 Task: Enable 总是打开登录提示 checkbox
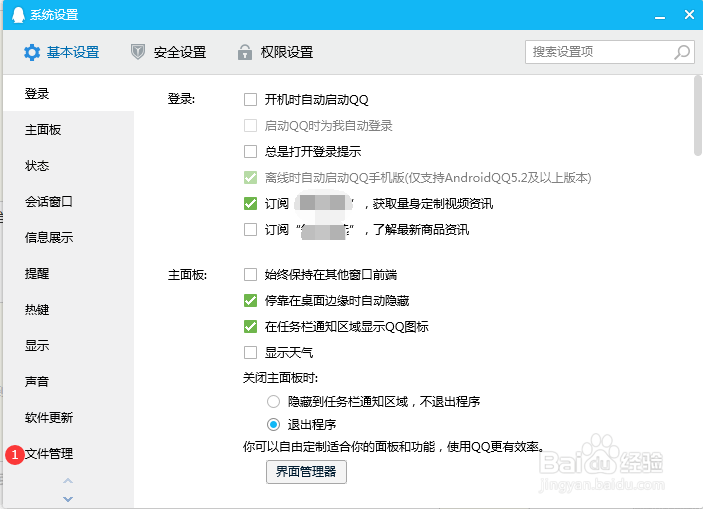250,152
